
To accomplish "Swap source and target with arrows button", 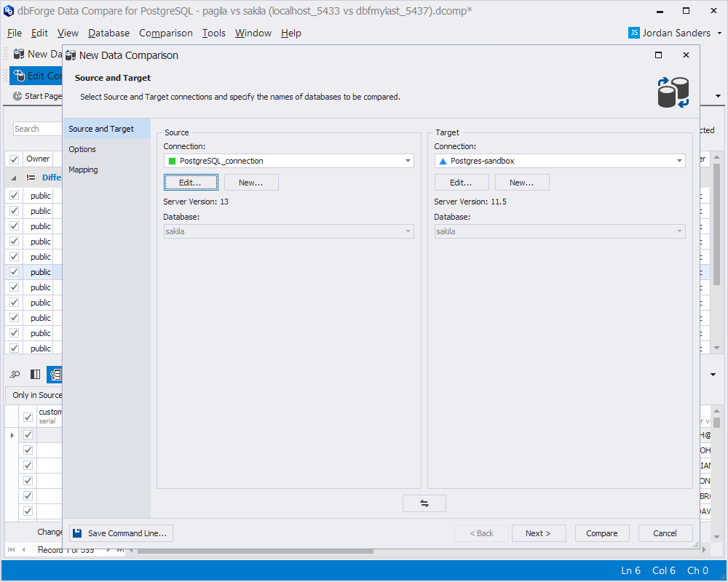I will 424,503.
